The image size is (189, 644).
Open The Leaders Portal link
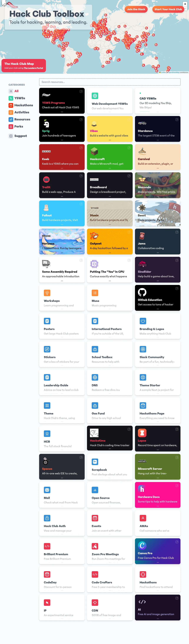(x=33, y=68)
